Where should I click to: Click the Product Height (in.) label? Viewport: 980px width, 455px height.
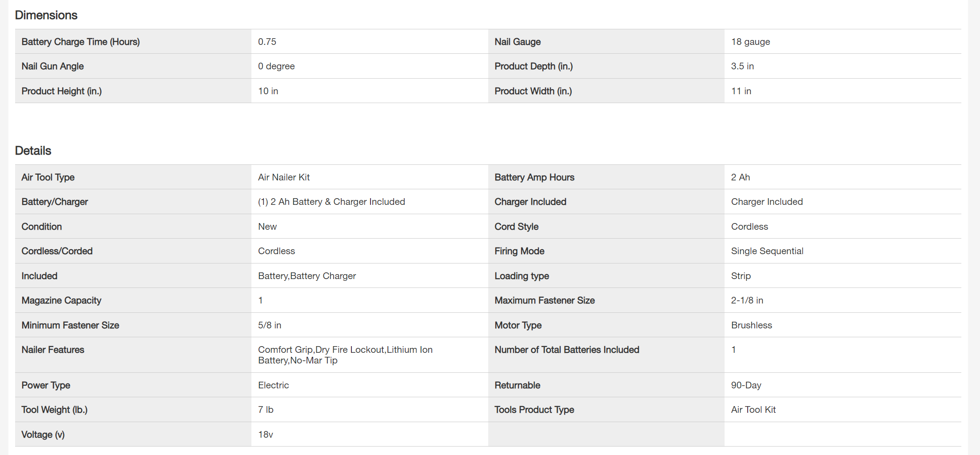(x=61, y=91)
